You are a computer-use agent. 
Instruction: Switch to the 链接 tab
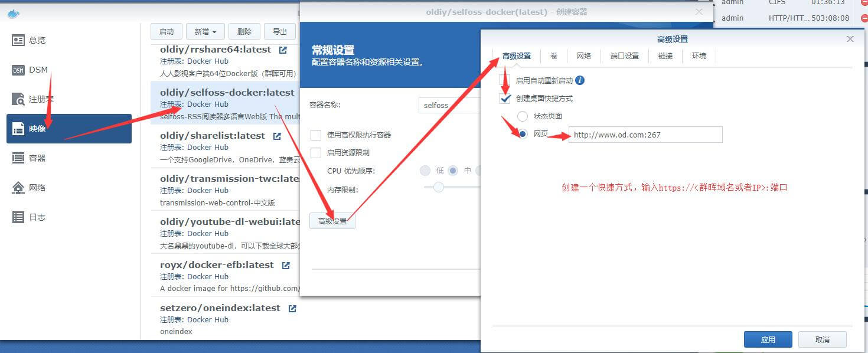coord(665,56)
